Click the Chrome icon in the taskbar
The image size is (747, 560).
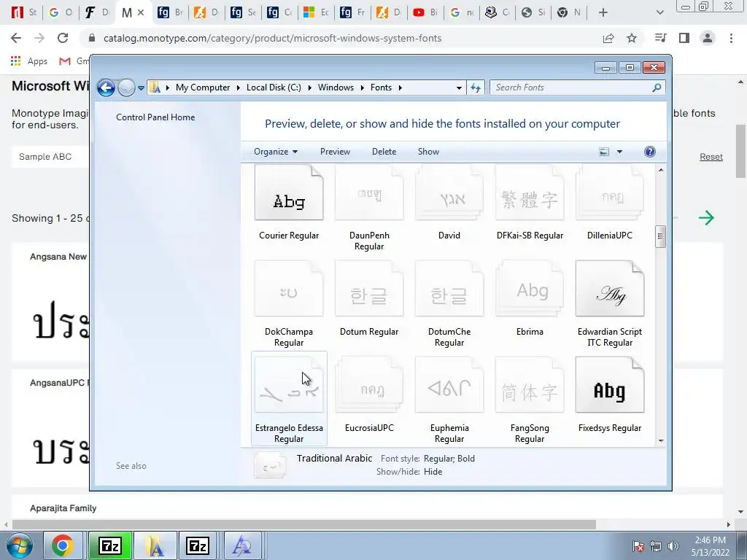pos(63,545)
